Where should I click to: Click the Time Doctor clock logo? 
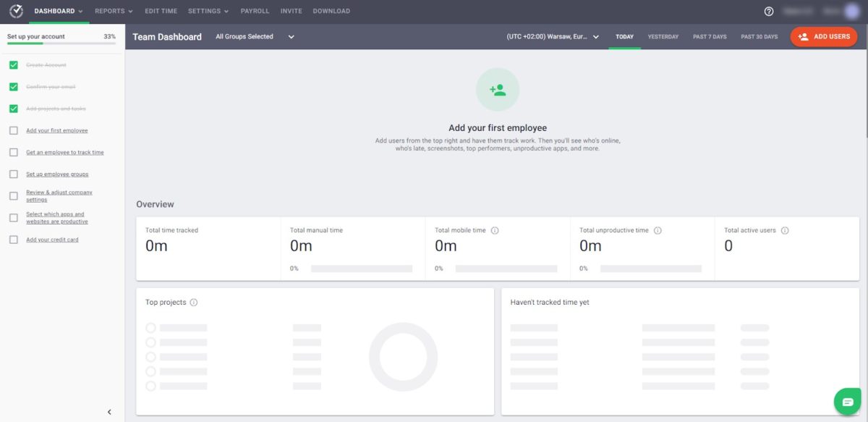[16, 11]
